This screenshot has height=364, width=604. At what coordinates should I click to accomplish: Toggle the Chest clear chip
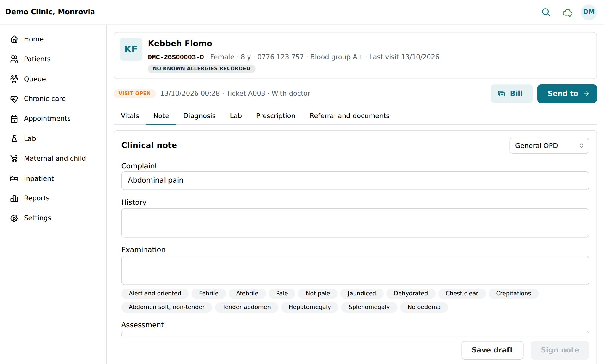[x=462, y=293]
